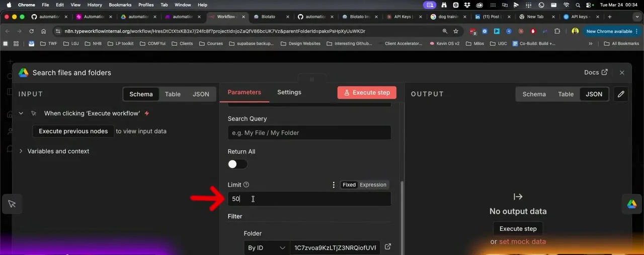Toggle the Return All switch

tap(237, 164)
